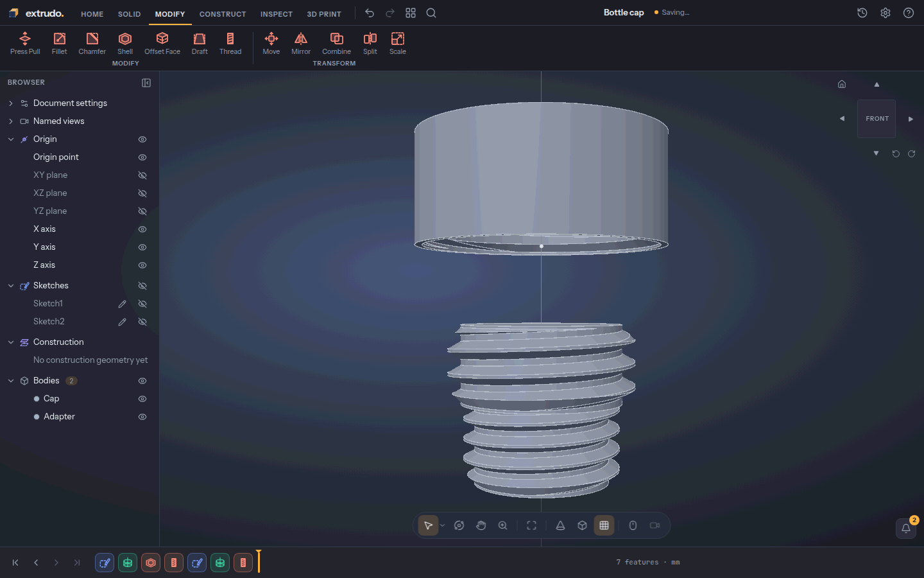Select the pan hand tool
The width and height of the screenshot is (924, 578).
(481, 525)
